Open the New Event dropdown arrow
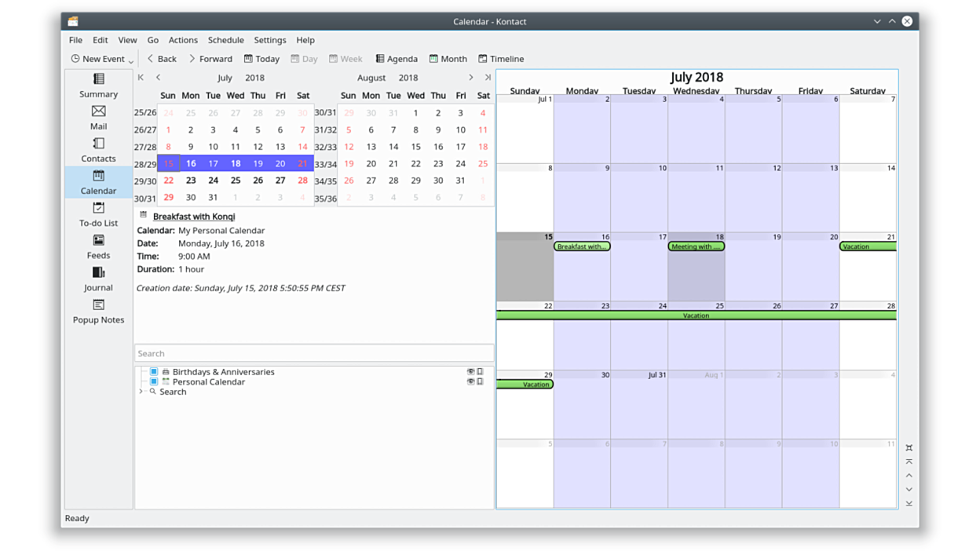 (x=131, y=60)
